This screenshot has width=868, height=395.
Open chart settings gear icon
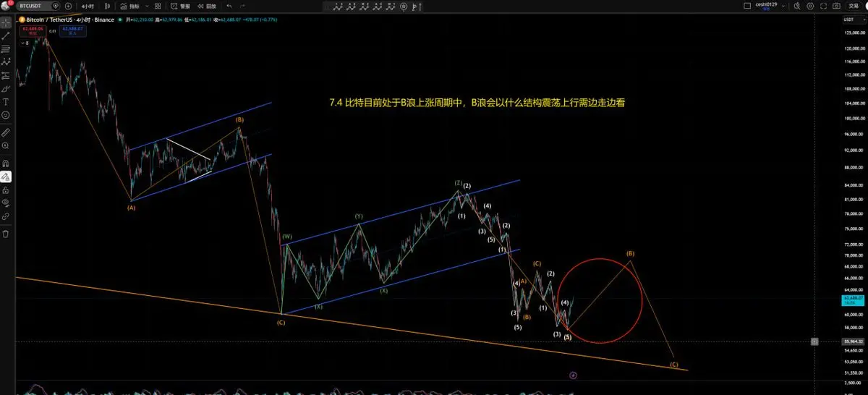(x=810, y=6)
